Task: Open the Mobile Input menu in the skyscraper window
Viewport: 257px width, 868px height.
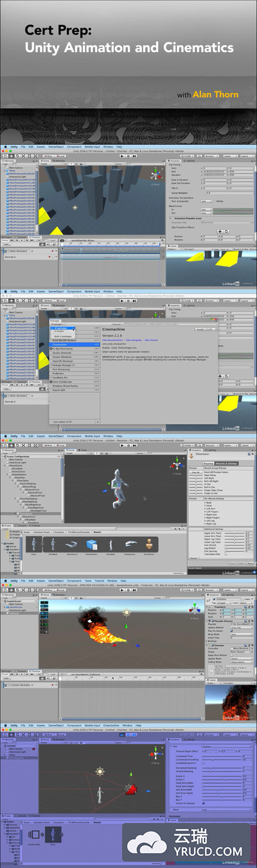Action: (x=93, y=147)
